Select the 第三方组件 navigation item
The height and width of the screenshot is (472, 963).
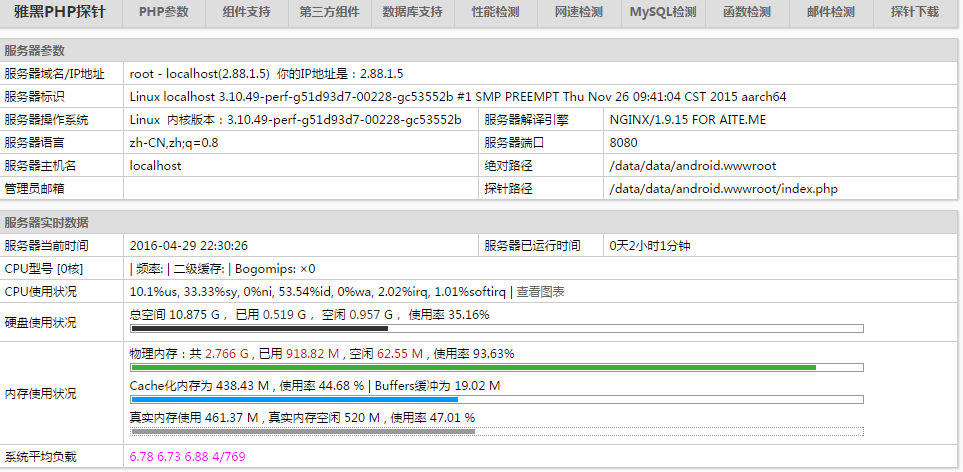coord(329,13)
